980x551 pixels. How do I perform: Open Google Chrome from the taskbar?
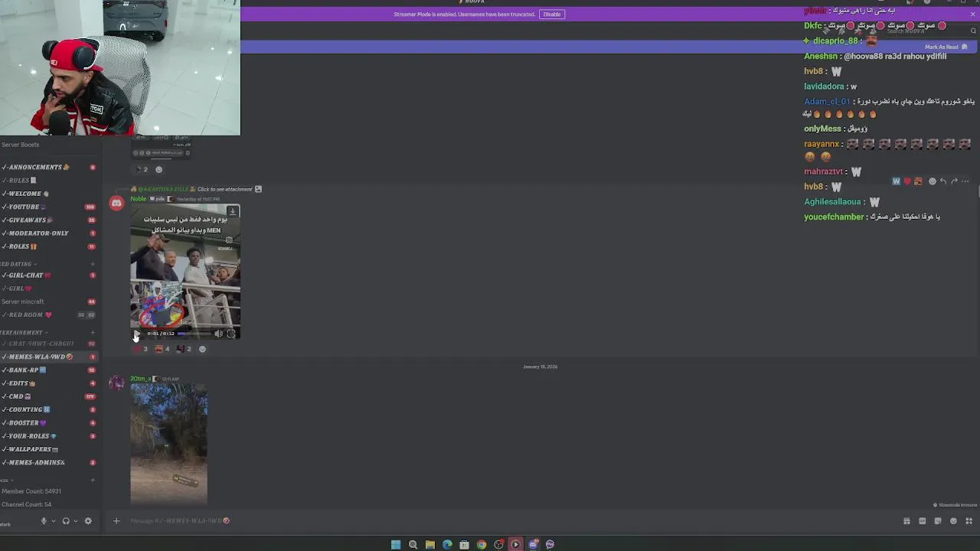click(x=482, y=544)
